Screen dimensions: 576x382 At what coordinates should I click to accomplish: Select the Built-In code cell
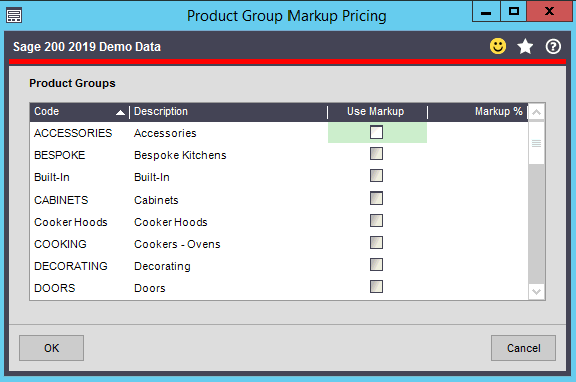tap(80, 177)
